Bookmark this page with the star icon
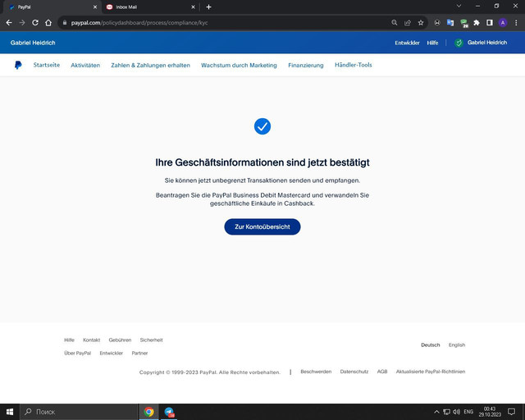 pos(421,23)
